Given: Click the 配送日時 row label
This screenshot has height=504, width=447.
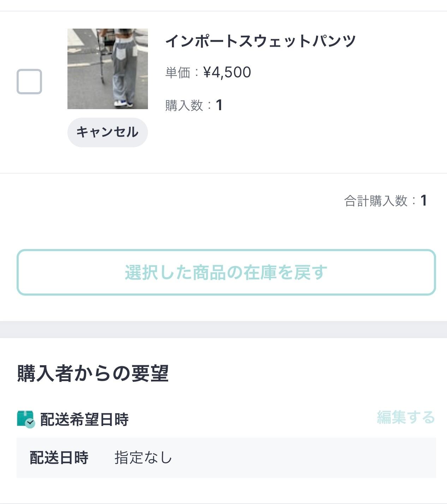Looking at the screenshot, I should [x=59, y=458].
